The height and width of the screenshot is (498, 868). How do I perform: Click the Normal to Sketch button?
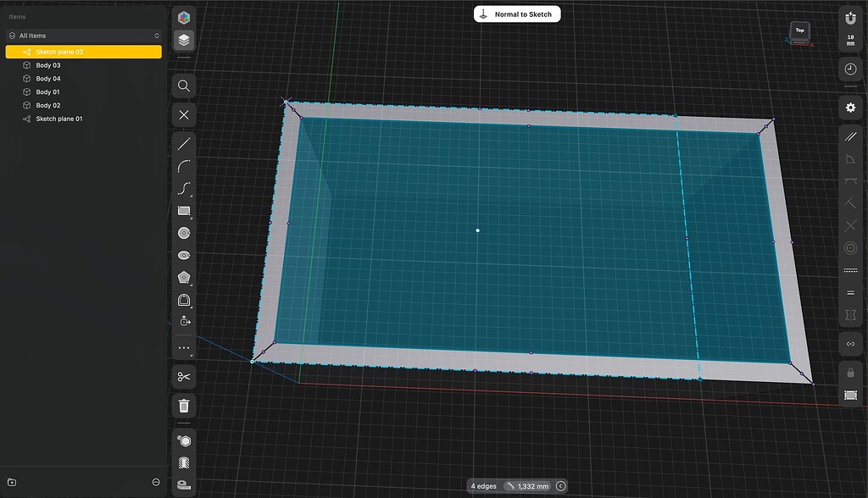pos(517,14)
